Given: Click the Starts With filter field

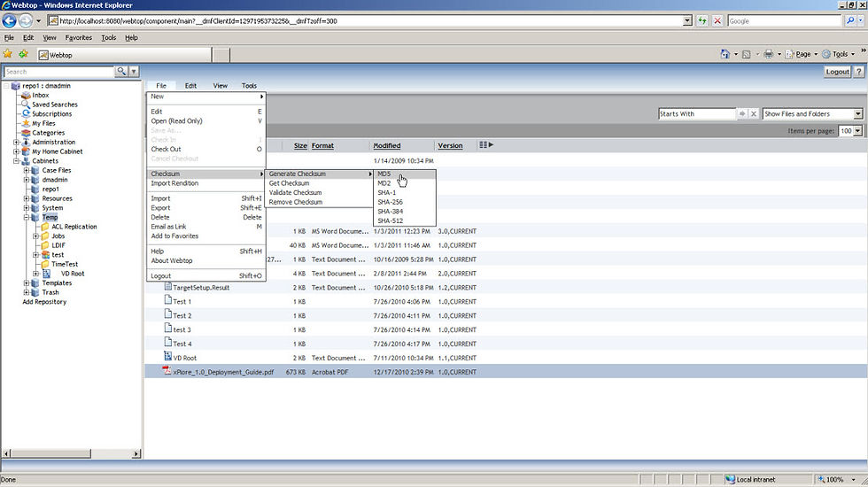Looking at the screenshot, I should pos(697,113).
